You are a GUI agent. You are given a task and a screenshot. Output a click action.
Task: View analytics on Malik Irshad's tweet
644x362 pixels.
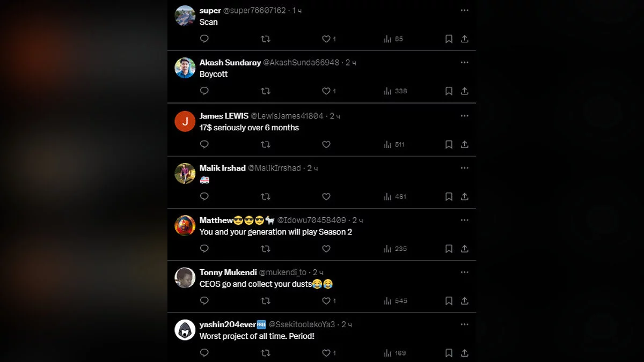394,197
